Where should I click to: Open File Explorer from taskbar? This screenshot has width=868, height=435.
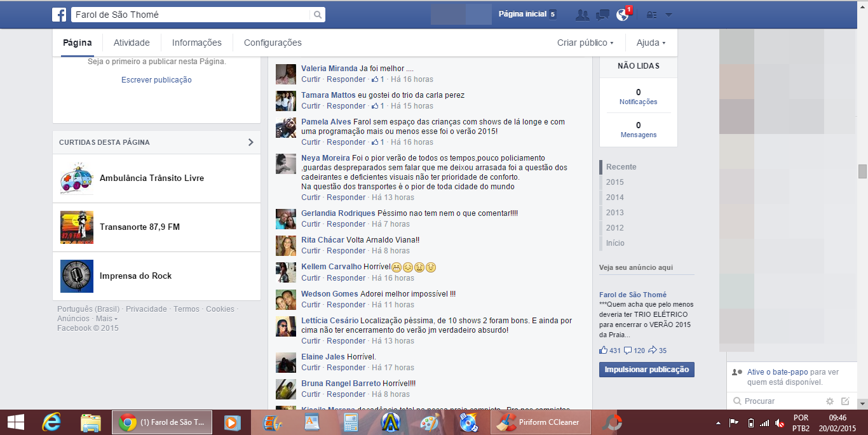[91, 422]
